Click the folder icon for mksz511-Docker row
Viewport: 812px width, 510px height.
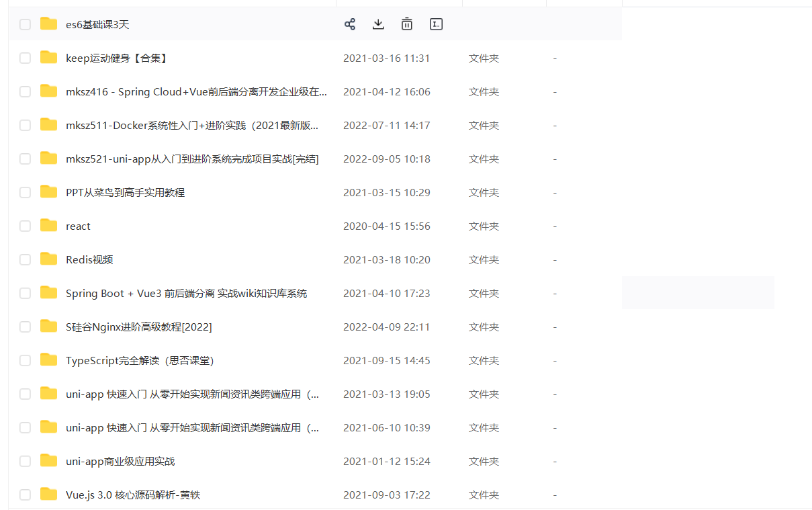coord(48,125)
